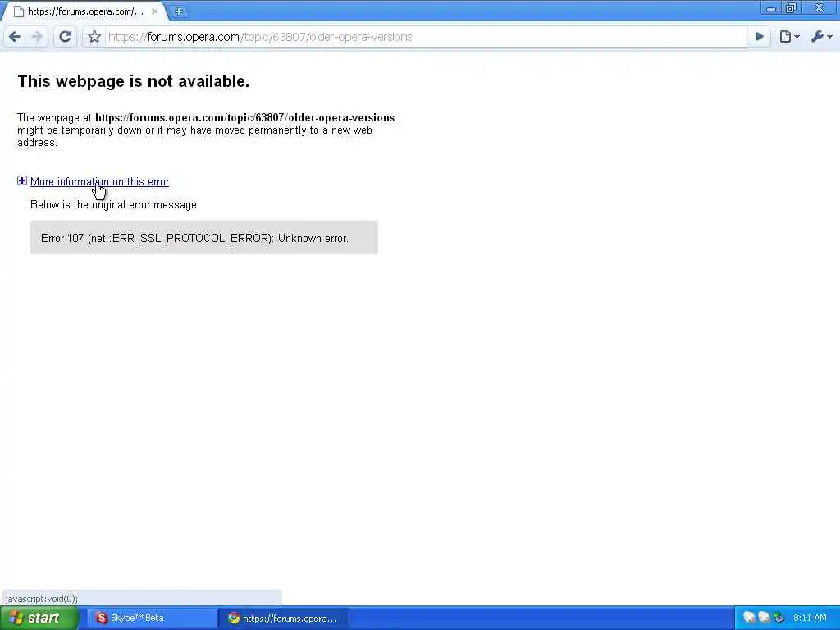Go back with the back arrow
Viewport: 840px width, 630px height.
point(15,37)
